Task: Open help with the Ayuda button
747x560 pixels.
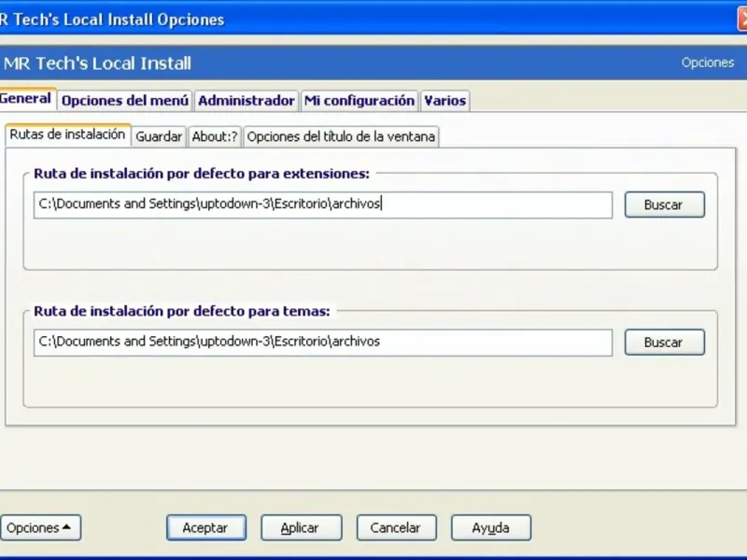Action: click(x=491, y=527)
